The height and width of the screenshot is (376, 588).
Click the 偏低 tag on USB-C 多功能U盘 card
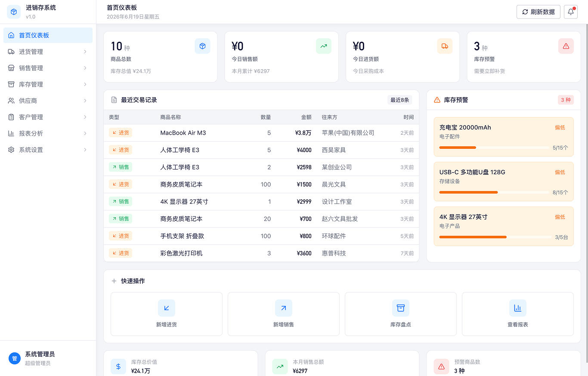(560, 172)
